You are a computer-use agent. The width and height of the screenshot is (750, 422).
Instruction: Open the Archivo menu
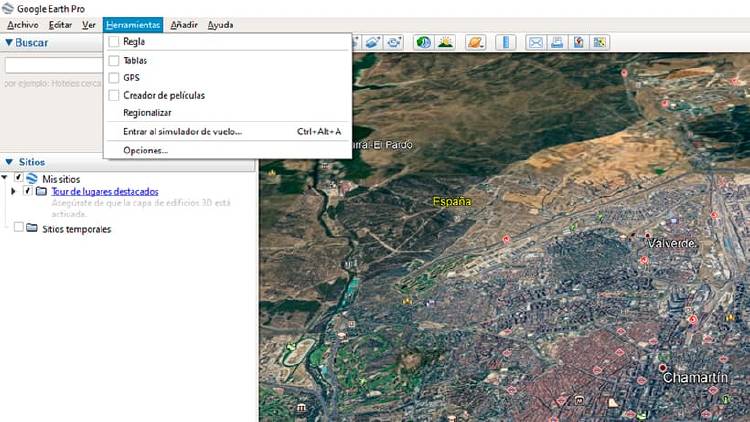(x=22, y=24)
